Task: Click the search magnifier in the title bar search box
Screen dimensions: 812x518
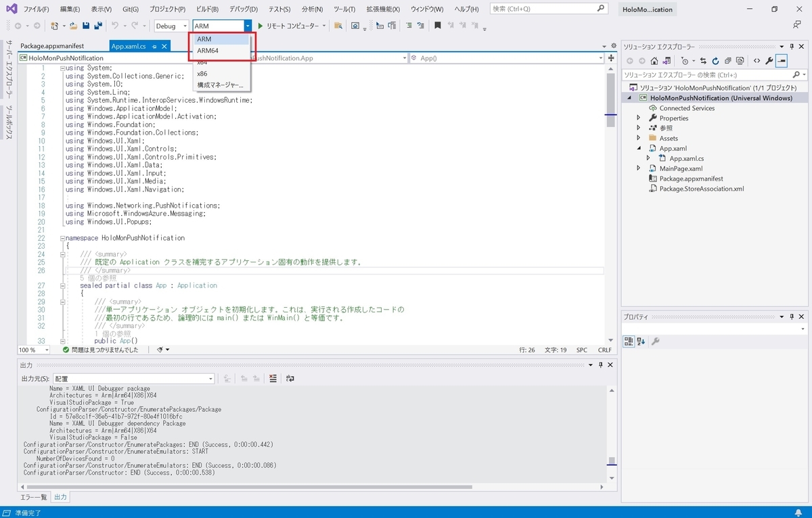Action: tap(601, 9)
